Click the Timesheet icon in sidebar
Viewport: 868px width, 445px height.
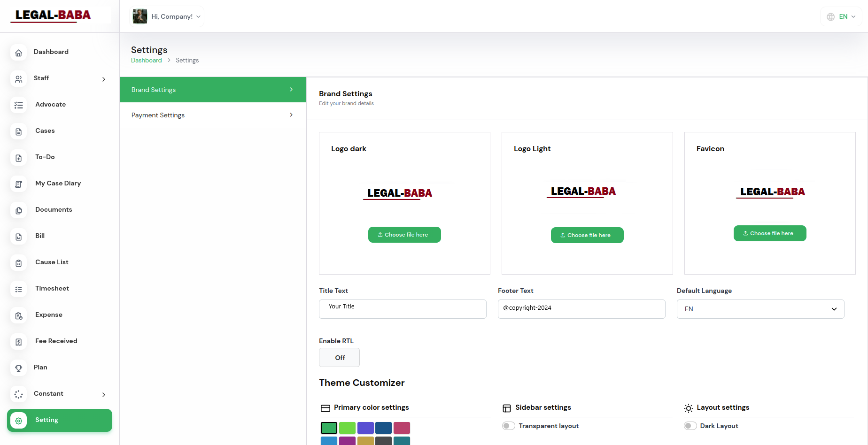click(x=19, y=289)
